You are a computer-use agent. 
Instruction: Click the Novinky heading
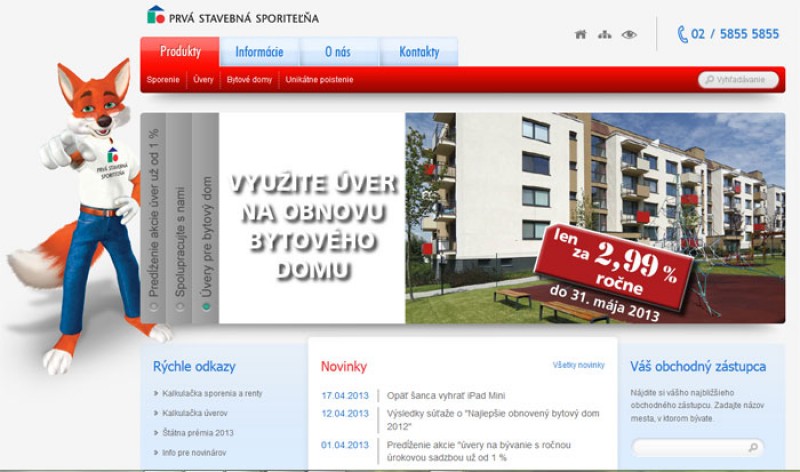coord(344,366)
